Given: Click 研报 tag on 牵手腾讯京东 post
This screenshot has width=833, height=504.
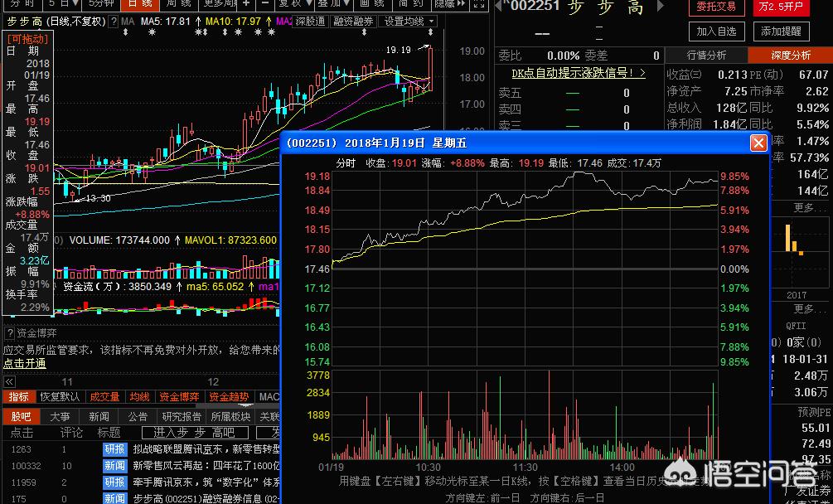Looking at the screenshot, I should click(x=114, y=482).
